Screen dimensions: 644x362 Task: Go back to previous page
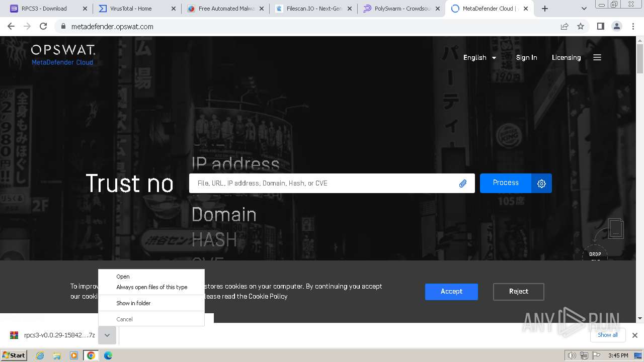coord(11,27)
